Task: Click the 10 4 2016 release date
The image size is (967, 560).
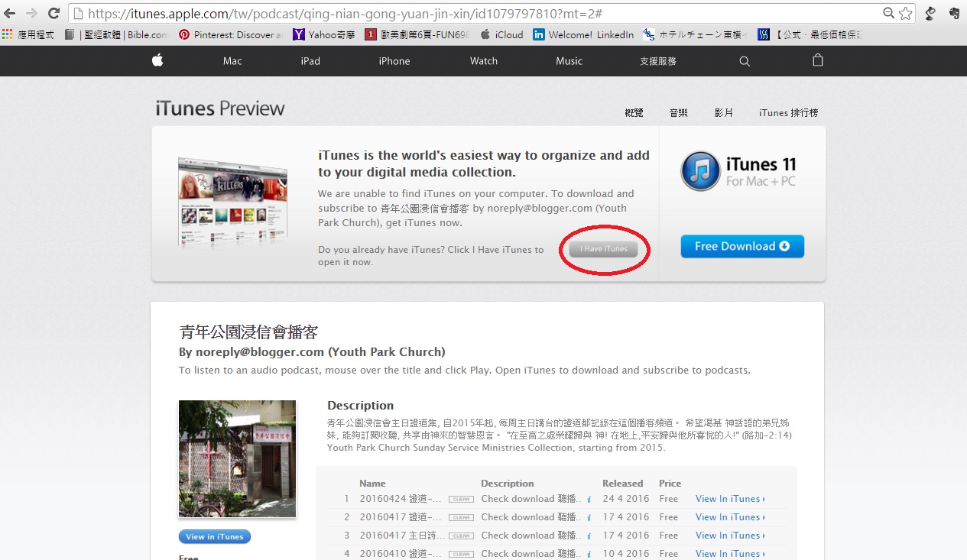Action: (625, 554)
